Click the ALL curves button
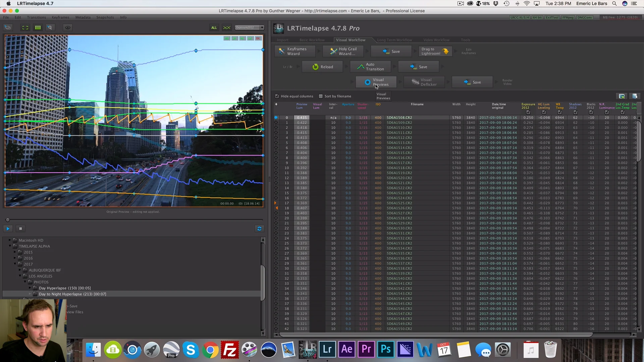This screenshot has width=644, height=362. click(x=214, y=27)
